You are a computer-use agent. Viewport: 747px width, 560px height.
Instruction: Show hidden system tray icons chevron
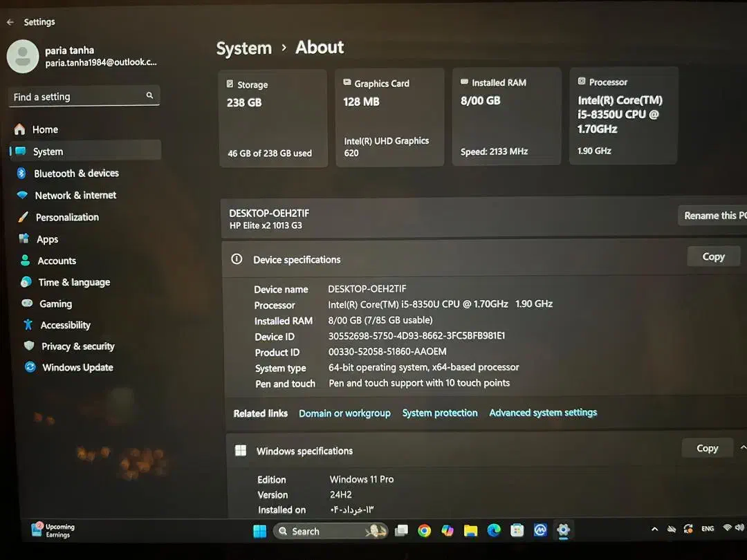point(654,529)
